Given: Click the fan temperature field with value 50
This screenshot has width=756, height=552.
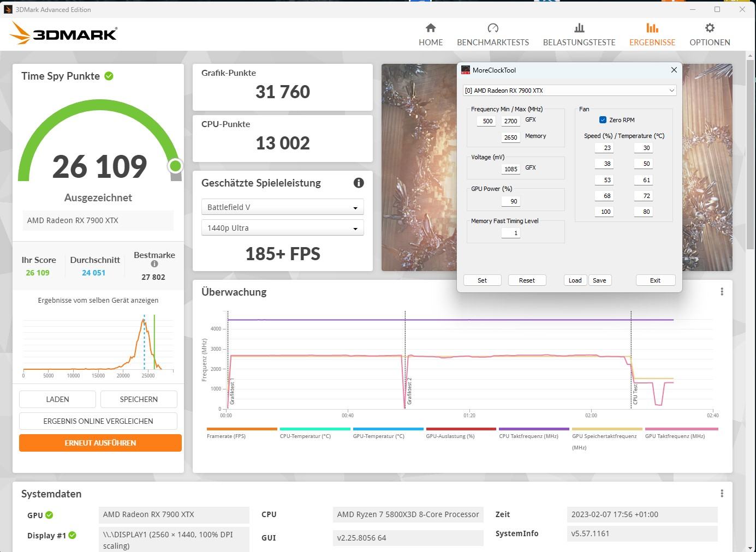Looking at the screenshot, I should (x=643, y=164).
